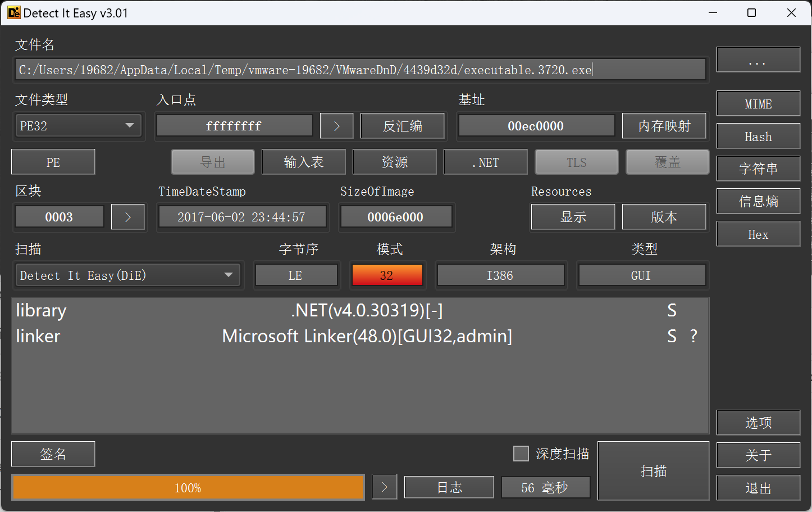Click the 56 毫秒 scan time field
812x512 pixels.
pyautogui.click(x=545, y=487)
